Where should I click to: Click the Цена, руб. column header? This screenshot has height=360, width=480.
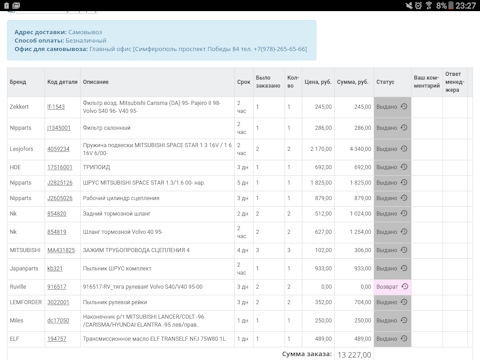point(318,82)
